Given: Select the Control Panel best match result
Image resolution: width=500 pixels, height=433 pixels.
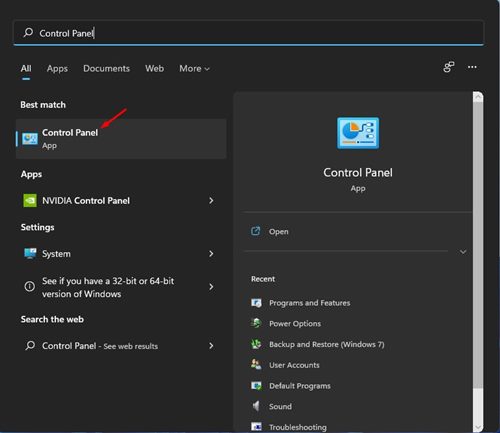Looking at the screenshot, I should (121, 139).
